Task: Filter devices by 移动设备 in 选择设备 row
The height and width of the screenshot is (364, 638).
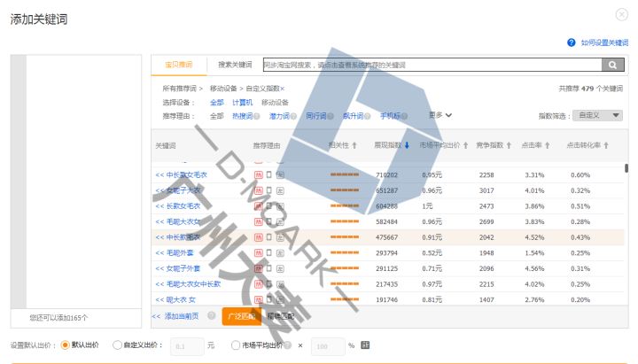Action: (x=275, y=103)
